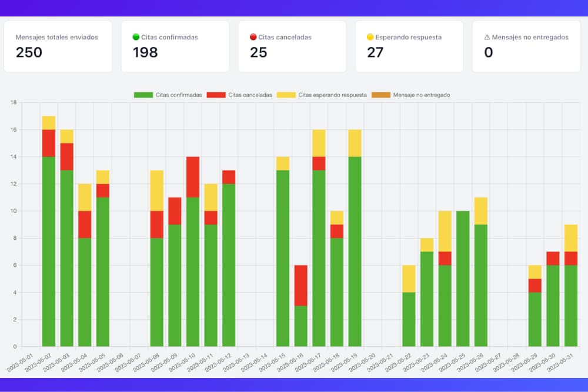588x392 pixels.
Task: Toggle the yellow Citas esperando respuesta legend swatch
Action: (286, 95)
